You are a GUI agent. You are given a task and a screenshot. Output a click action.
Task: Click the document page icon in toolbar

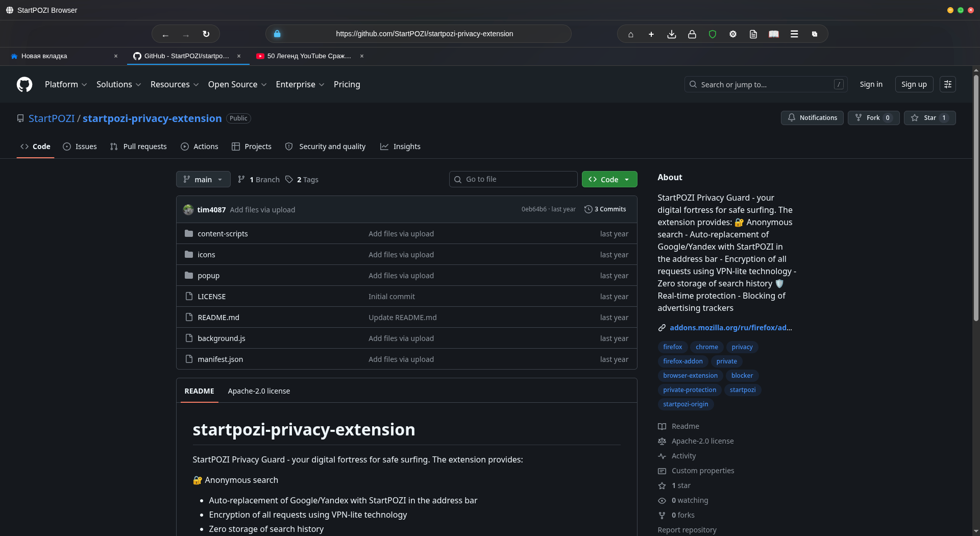coord(753,34)
